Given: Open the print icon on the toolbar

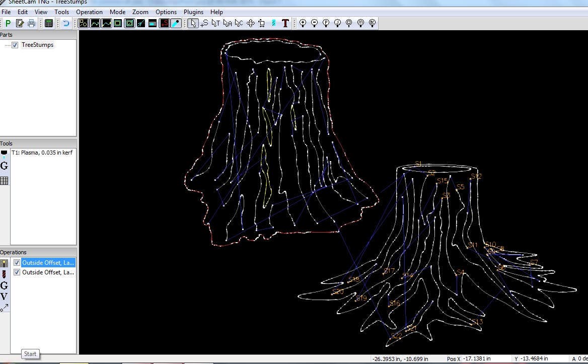Looking at the screenshot, I should click(30, 23).
